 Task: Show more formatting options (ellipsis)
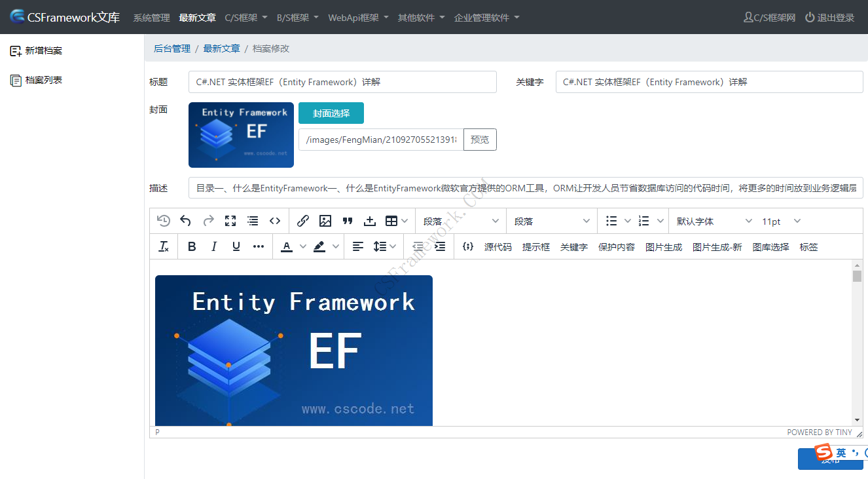(x=259, y=246)
